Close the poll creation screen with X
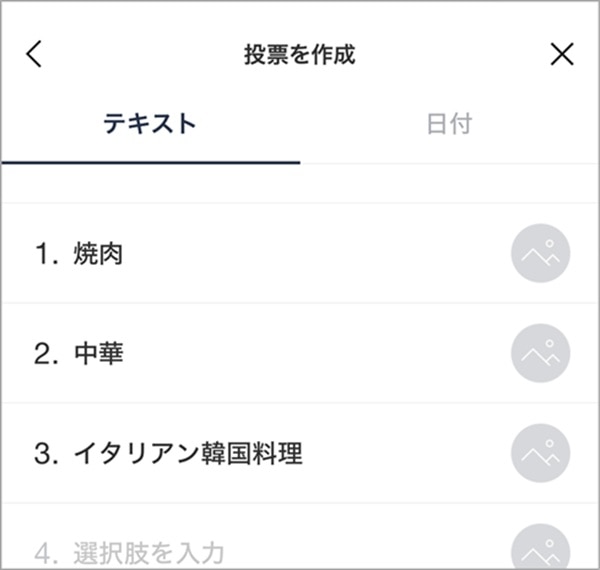 coord(563,54)
